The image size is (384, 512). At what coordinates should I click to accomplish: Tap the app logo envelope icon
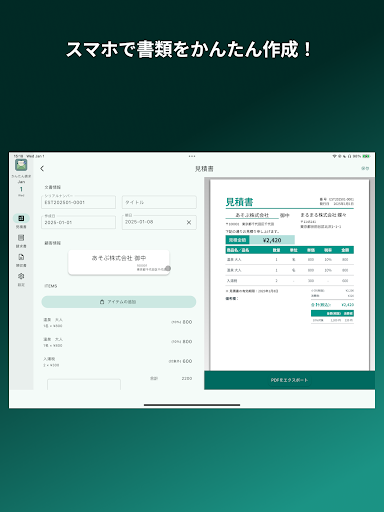click(x=21, y=165)
